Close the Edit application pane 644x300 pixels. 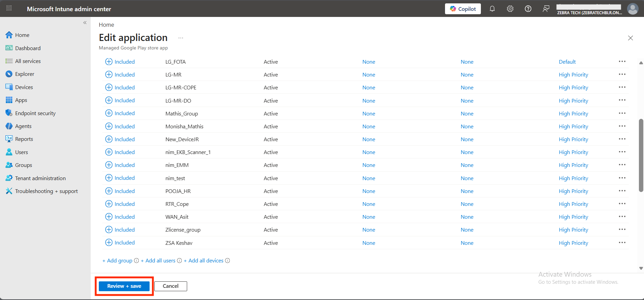(630, 38)
